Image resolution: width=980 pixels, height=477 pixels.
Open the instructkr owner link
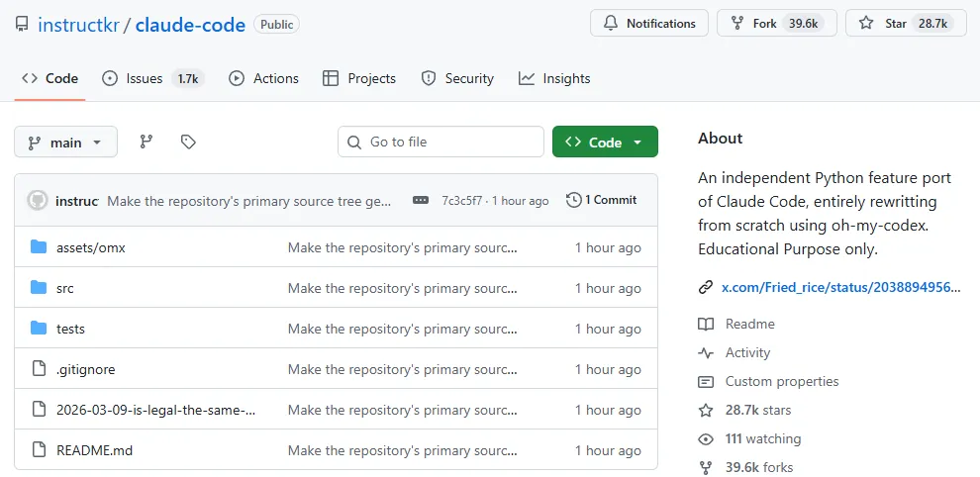pyautogui.click(x=78, y=25)
